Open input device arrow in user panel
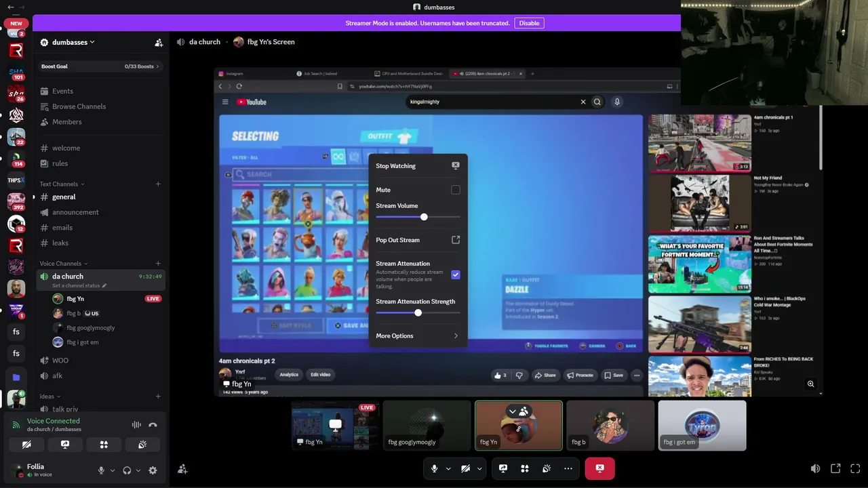Viewport: 868px width, 488px height. click(112, 470)
